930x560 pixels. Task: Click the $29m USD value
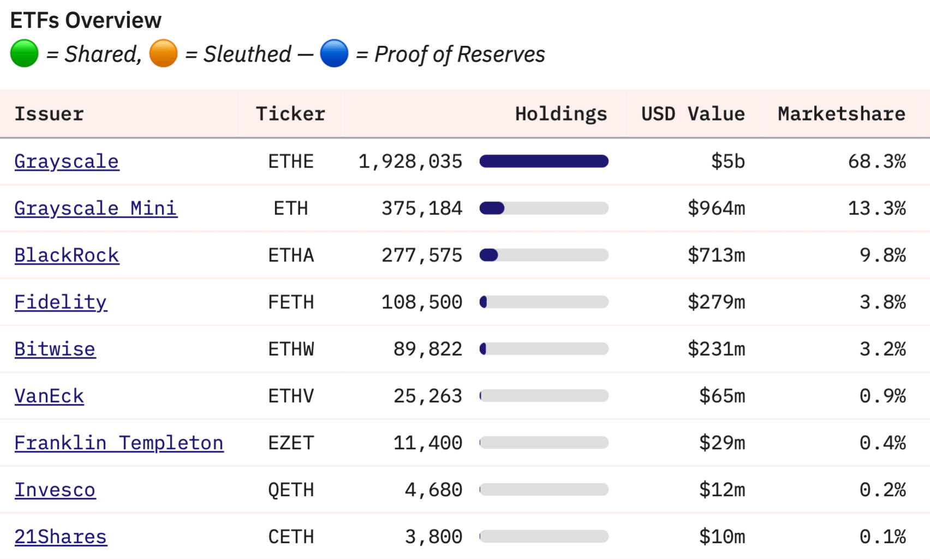tap(722, 443)
